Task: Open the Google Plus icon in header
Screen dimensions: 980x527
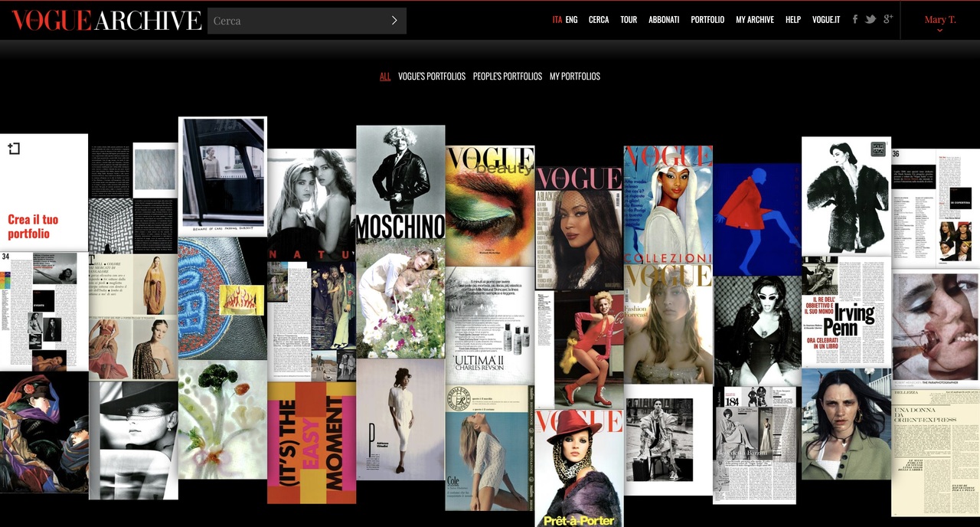Action: tap(888, 19)
